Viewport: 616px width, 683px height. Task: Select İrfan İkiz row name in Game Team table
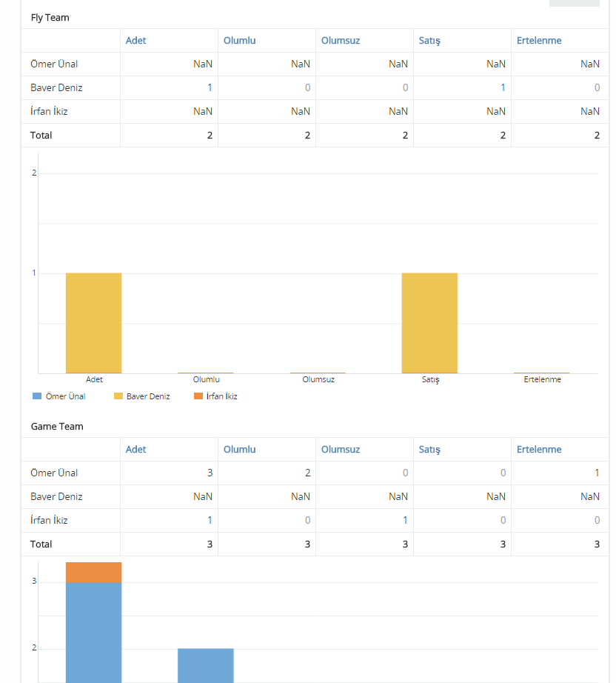click(x=49, y=521)
